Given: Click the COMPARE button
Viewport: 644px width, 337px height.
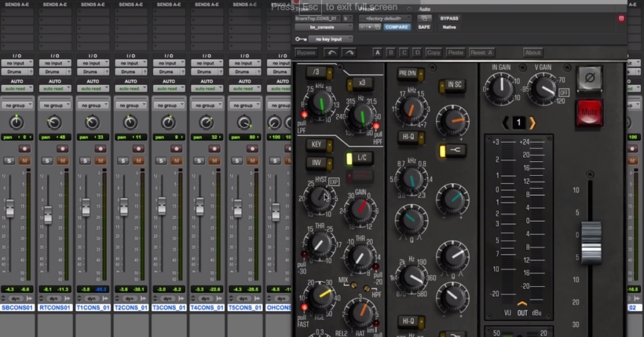Looking at the screenshot, I should tap(397, 27).
